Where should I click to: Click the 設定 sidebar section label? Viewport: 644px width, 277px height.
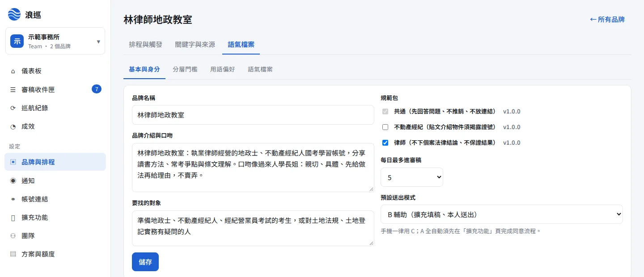pyautogui.click(x=14, y=146)
